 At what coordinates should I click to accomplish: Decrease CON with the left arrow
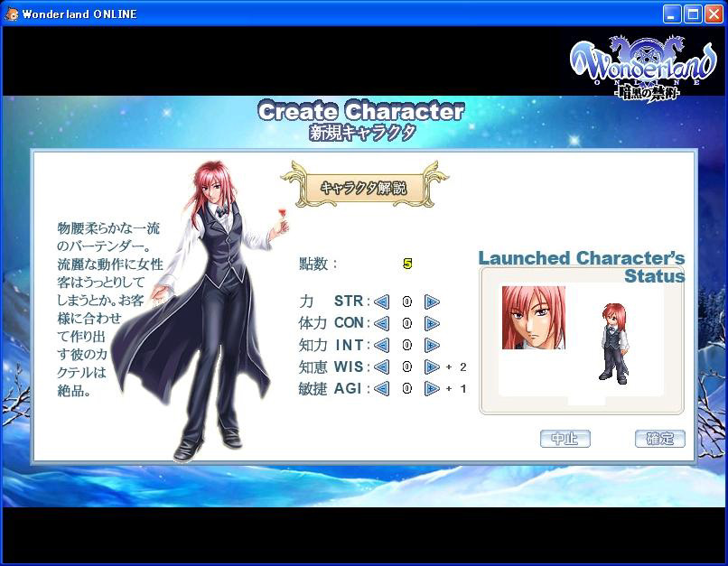[382, 323]
